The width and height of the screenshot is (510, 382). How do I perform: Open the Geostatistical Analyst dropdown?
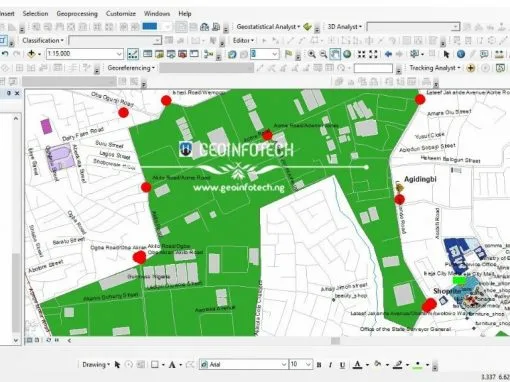pyautogui.click(x=268, y=27)
